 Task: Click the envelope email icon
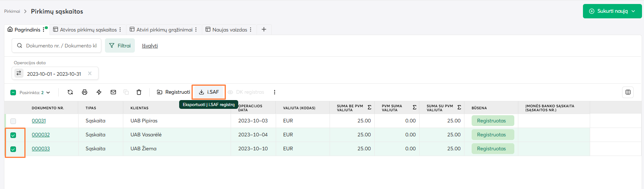[113, 92]
